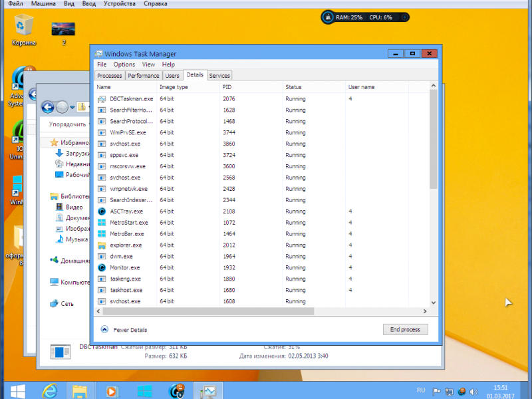Click the taskeng.exe process icon
Screen dimensions: 532x399
tap(102, 279)
